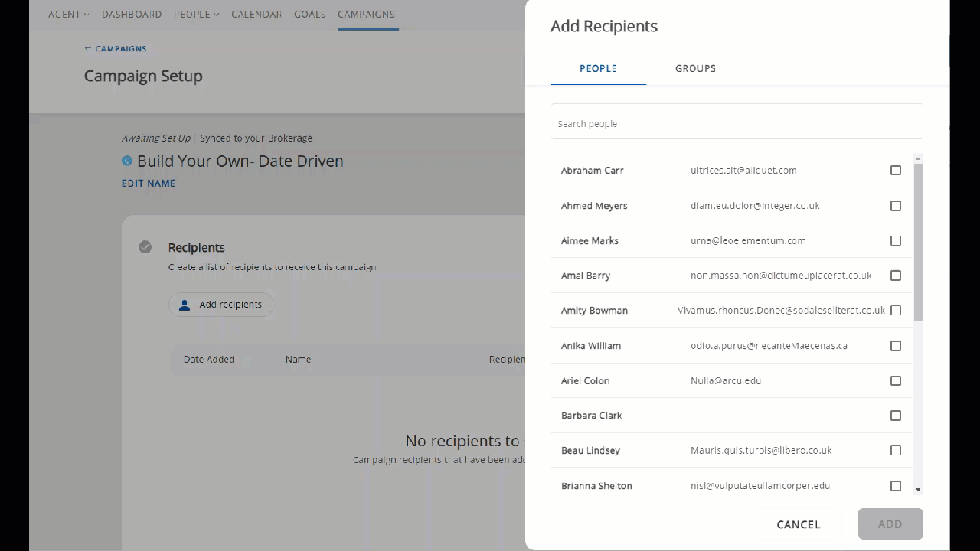Image resolution: width=980 pixels, height=551 pixels.
Task: Click the people list scrollbar thumb
Action: pos(918,241)
